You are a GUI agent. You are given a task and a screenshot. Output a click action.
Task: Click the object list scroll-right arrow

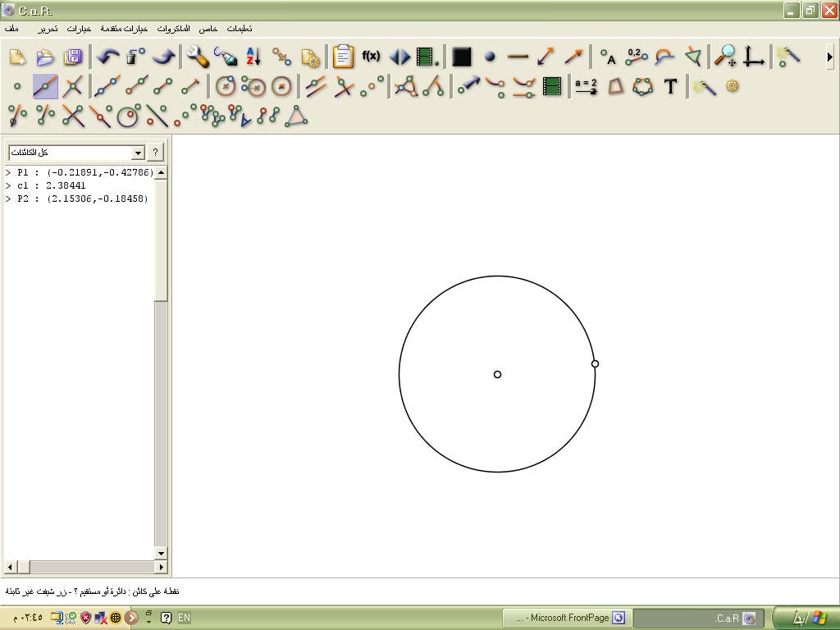161,566
